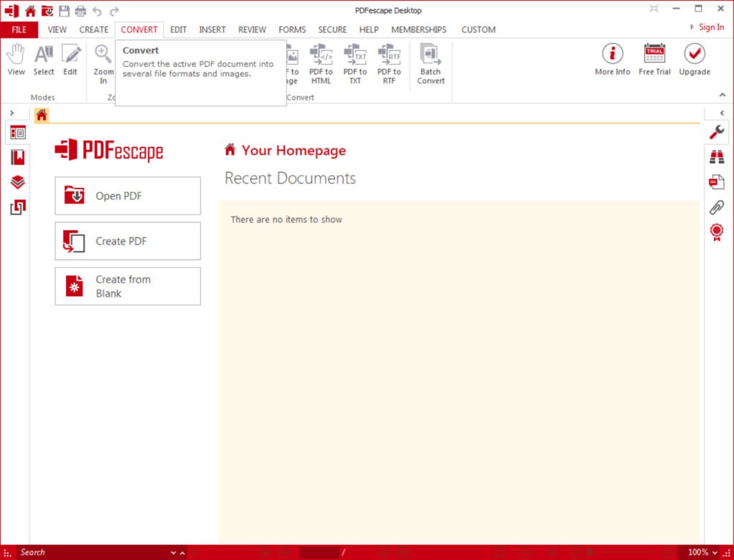This screenshot has width=734, height=560.
Task: Open the SECURE ribbon tab
Action: 333,29
